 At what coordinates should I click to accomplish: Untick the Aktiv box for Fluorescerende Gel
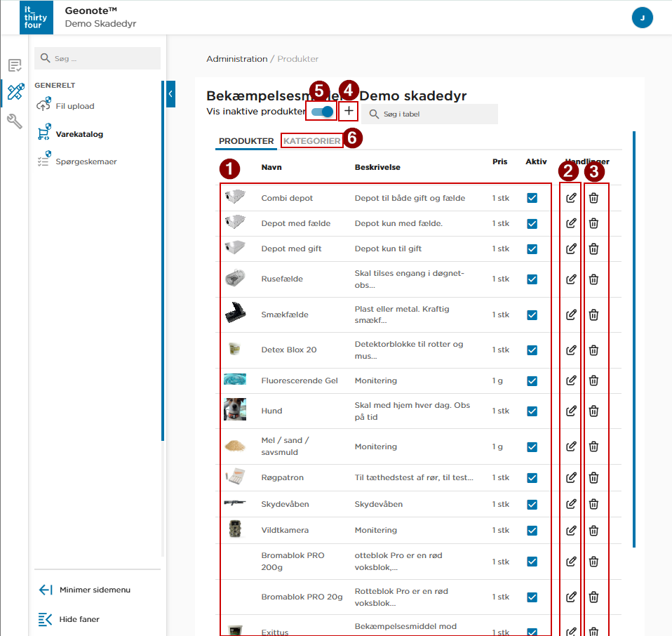(532, 380)
